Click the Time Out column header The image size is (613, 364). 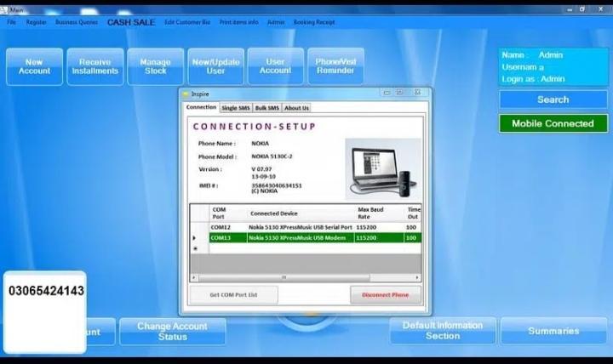(413, 213)
